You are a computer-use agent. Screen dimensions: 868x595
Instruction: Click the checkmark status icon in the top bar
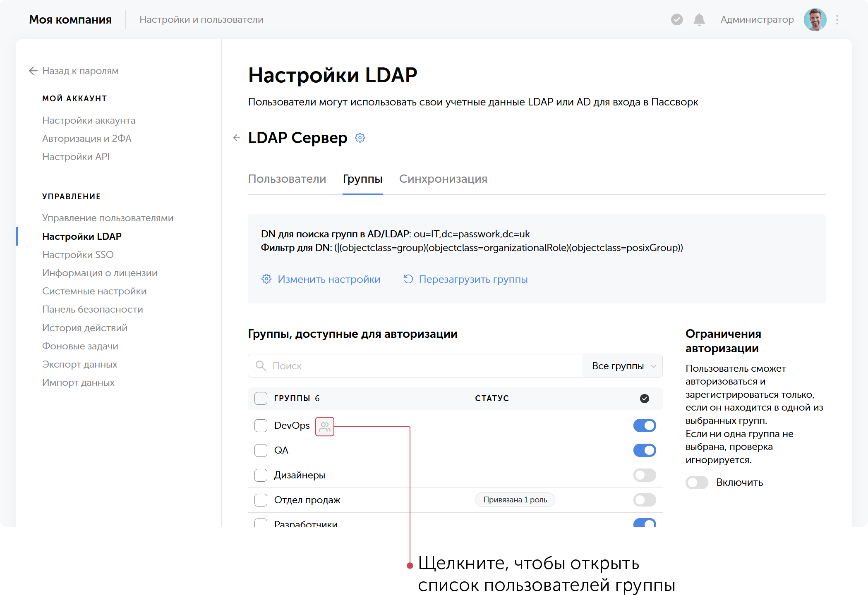676,19
